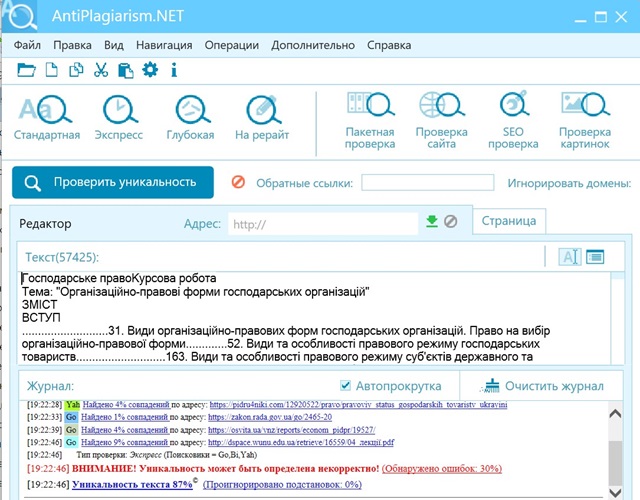Click 'Проигнорировано подстановок: 0%' link
This screenshot has width=640, height=500.
coord(282,484)
